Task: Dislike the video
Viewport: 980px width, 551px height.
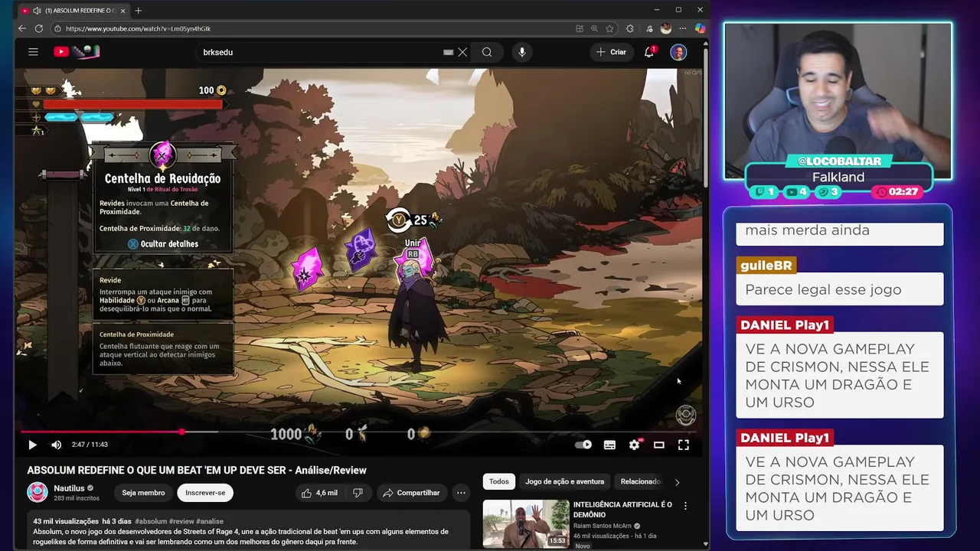Action: point(358,493)
